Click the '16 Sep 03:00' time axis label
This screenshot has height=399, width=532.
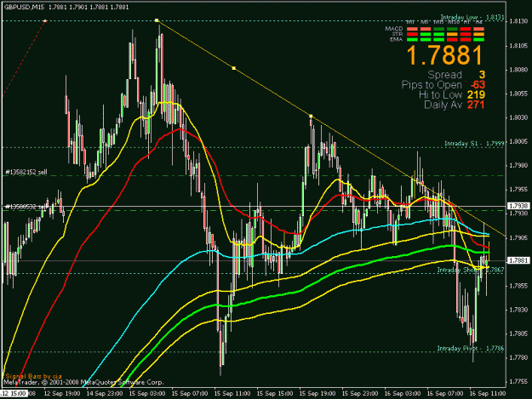click(403, 394)
